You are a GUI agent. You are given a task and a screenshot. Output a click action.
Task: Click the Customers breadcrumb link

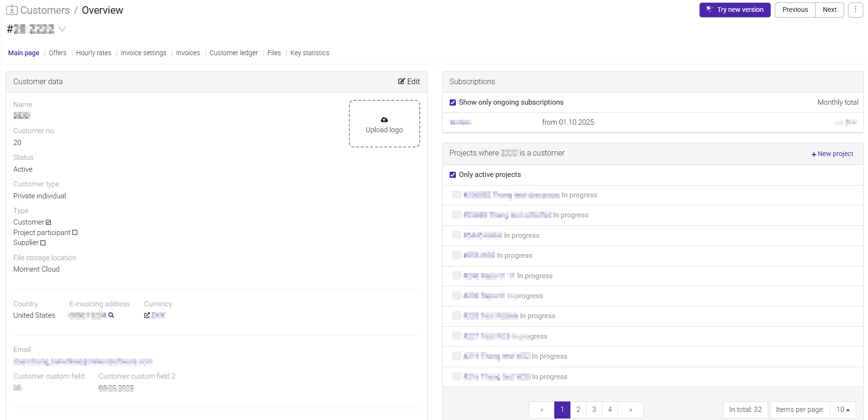(45, 10)
